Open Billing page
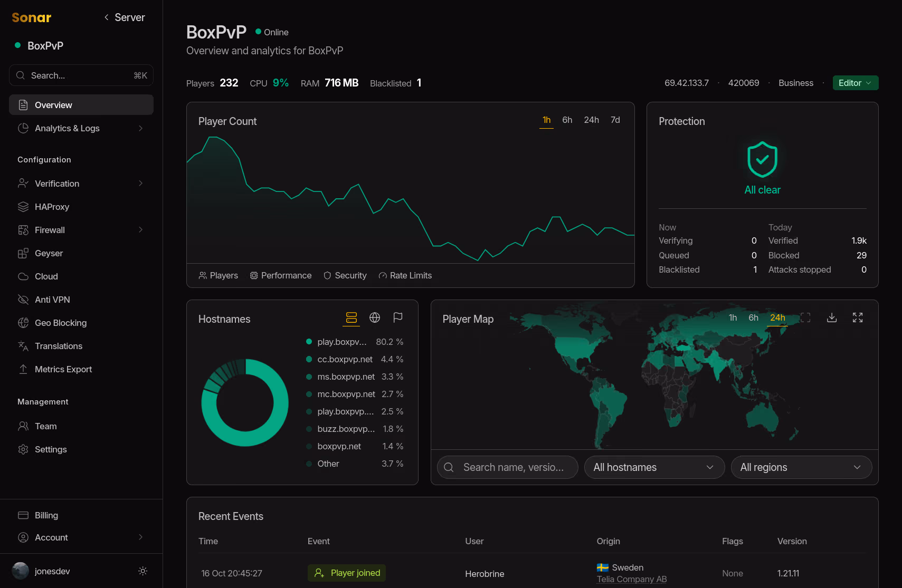The height and width of the screenshot is (588, 902). pyautogui.click(x=81, y=515)
